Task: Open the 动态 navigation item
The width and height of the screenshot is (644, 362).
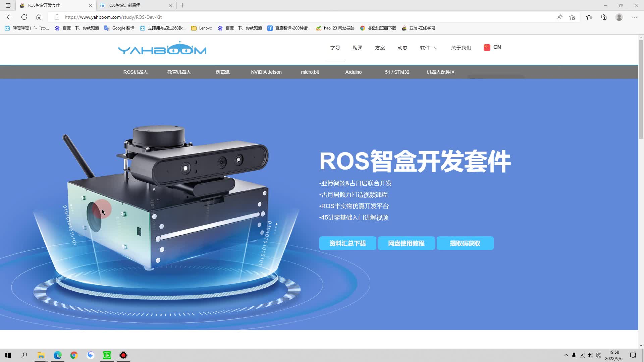Action: click(x=402, y=48)
